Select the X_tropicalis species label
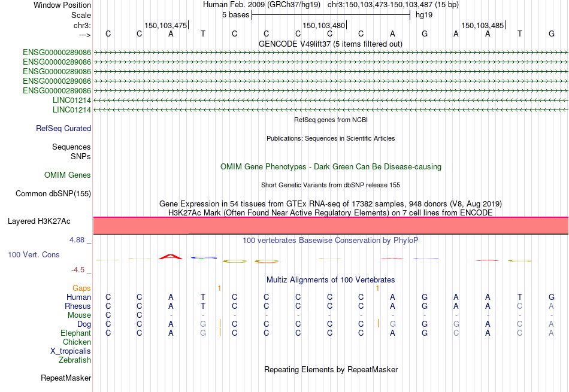Viewport: 569px width, 392px height. pos(71,351)
